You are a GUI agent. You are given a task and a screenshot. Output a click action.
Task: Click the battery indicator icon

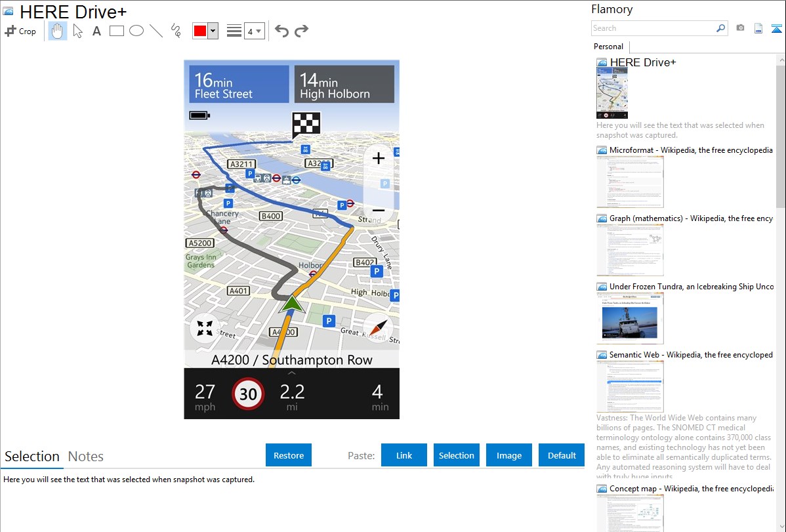[199, 115]
